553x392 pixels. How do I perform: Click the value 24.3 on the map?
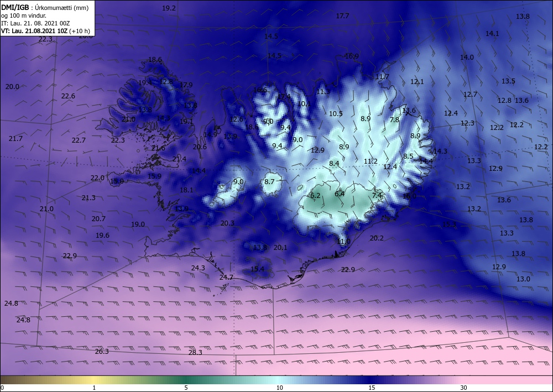198,268
